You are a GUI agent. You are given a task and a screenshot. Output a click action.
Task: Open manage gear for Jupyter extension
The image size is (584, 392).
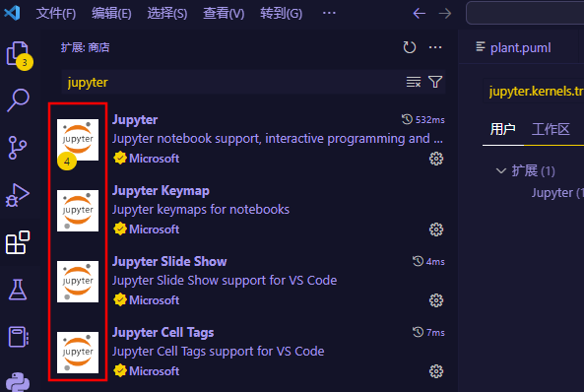coord(436,159)
